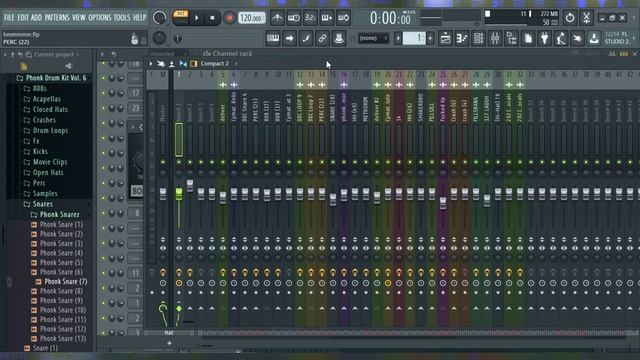
Task: Go to next pattern with right stepper arrow
Action: click(431, 38)
